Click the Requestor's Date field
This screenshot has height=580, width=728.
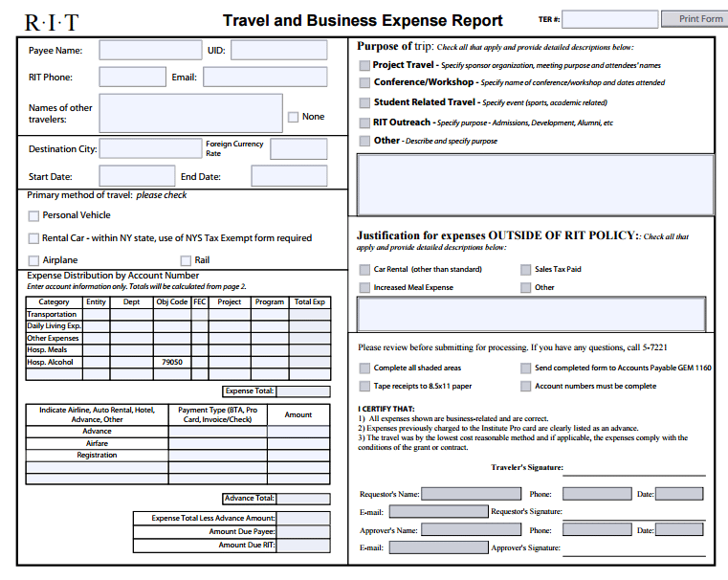pyautogui.click(x=679, y=494)
